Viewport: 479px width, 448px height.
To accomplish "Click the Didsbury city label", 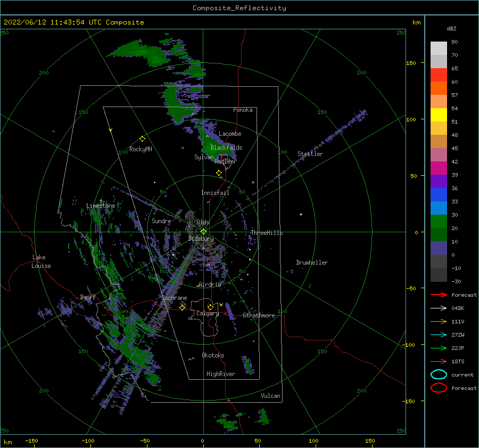I will tap(201, 239).
